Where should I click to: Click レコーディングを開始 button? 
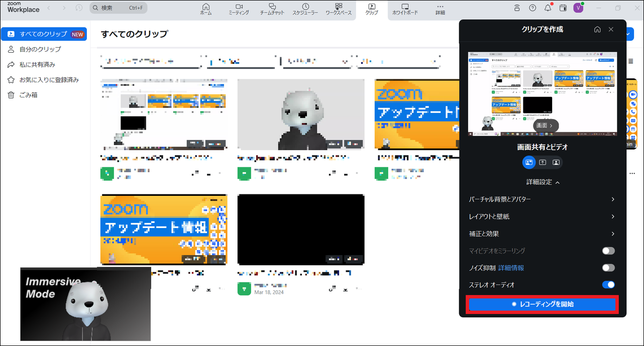pyautogui.click(x=542, y=304)
